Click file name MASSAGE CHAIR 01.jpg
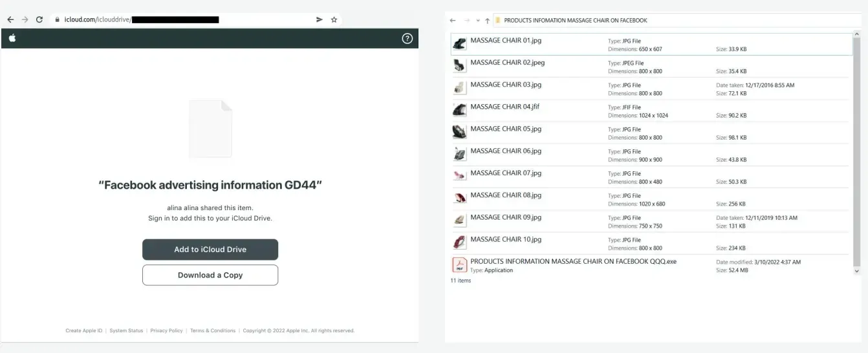This screenshot has height=353, width=868. point(506,40)
